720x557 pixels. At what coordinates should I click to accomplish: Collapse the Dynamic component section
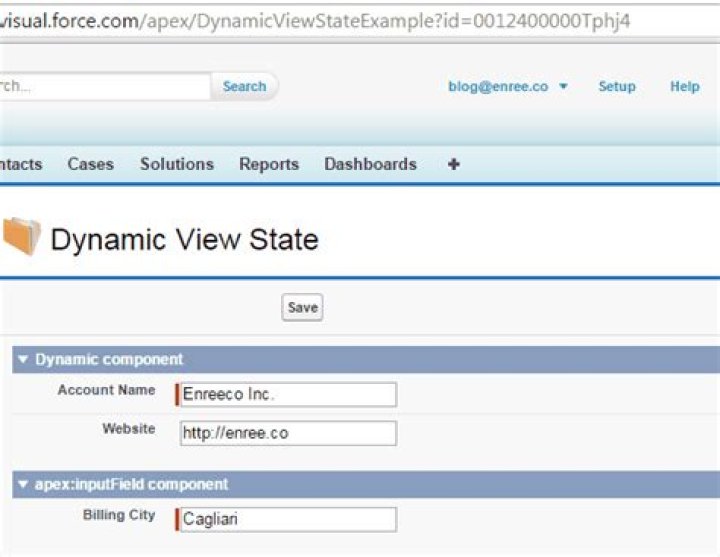(x=23, y=360)
